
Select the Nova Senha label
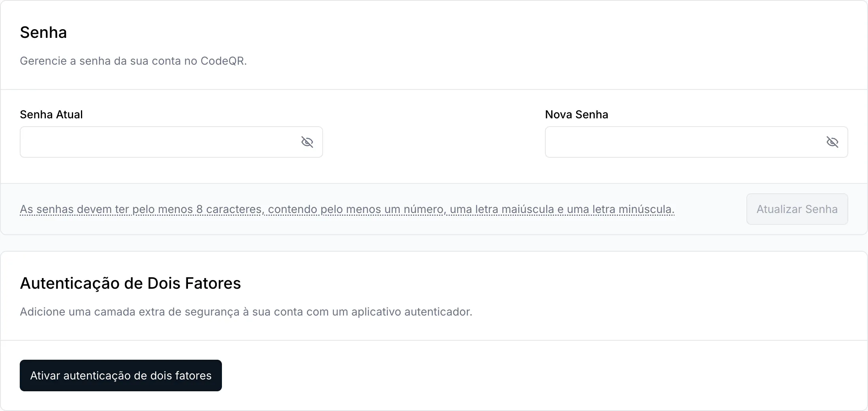pyautogui.click(x=577, y=114)
